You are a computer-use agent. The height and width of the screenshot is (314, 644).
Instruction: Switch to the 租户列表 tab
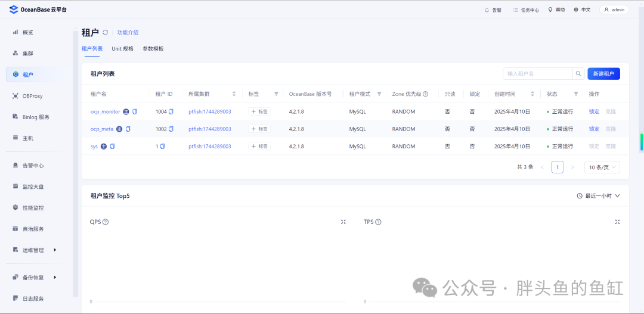tap(92, 48)
